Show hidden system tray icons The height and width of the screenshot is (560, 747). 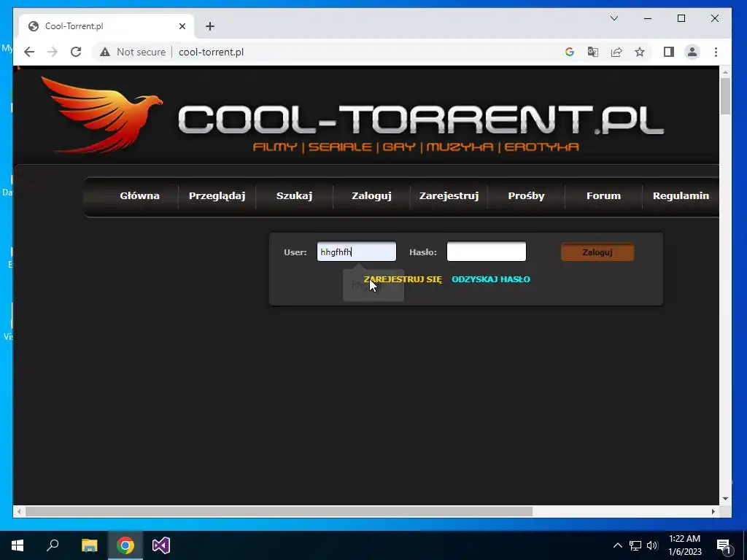click(617, 545)
